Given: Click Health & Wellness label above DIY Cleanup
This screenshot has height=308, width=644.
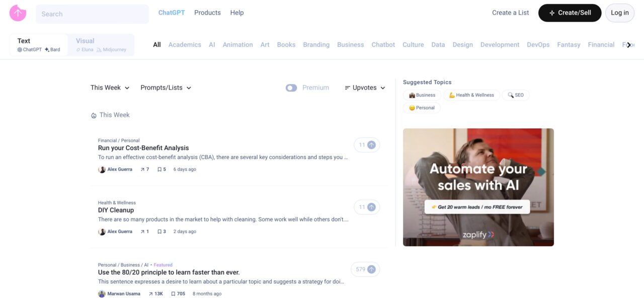Looking at the screenshot, I should click(117, 203).
